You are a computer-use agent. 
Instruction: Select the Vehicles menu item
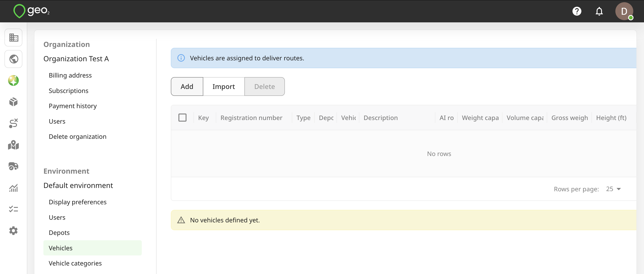tap(93, 248)
